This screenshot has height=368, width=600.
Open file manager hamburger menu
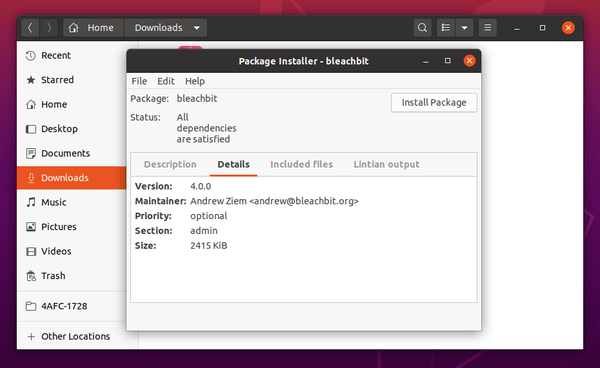(488, 28)
